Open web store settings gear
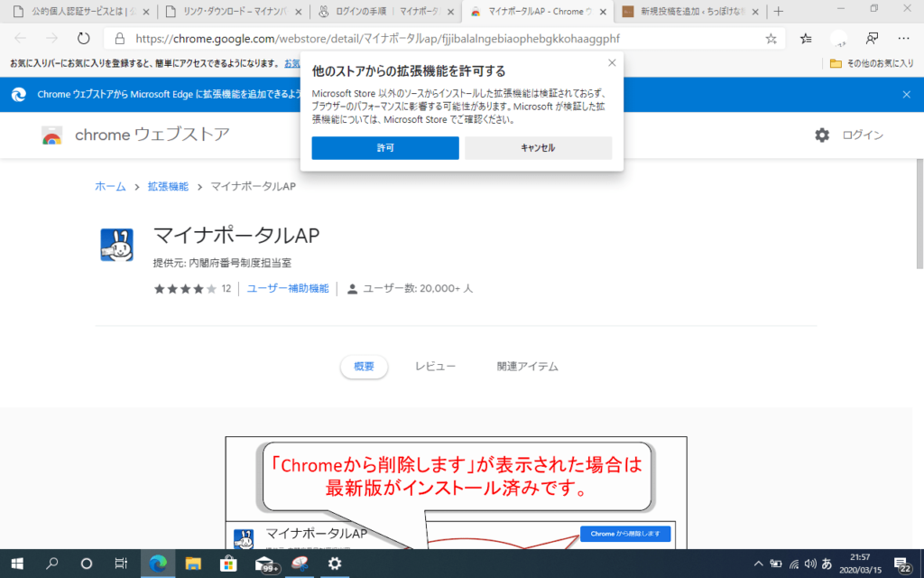The height and width of the screenshot is (578, 924). click(x=821, y=135)
